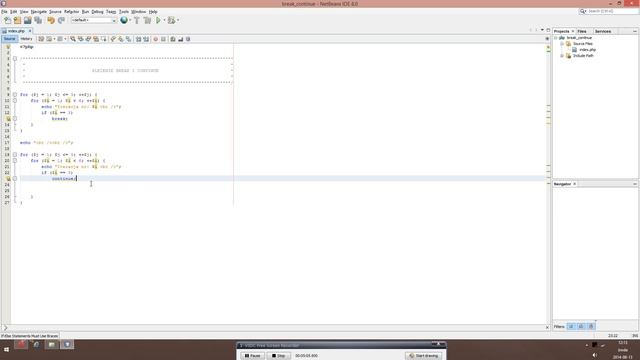Expand the Include Path node
The image size is (640, 360).
(562, 56)
